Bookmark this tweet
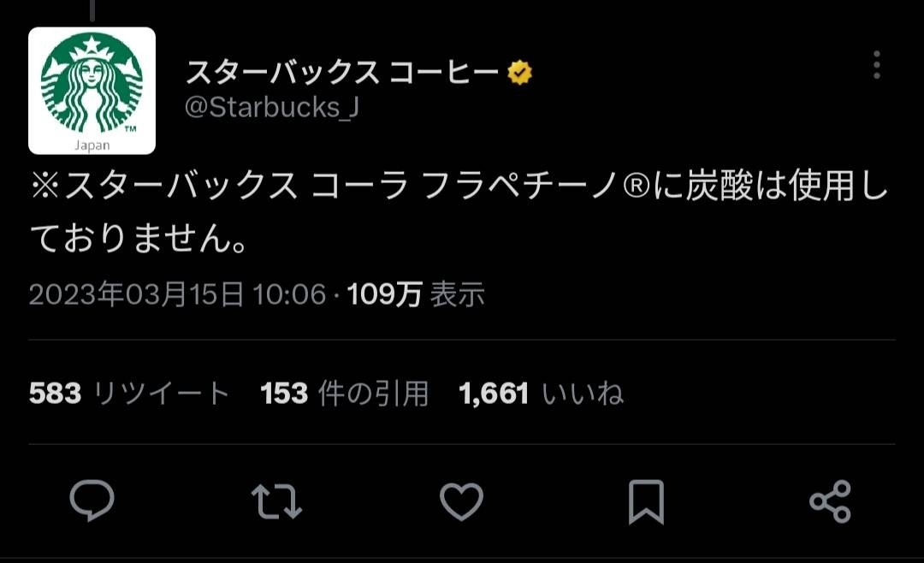 coord(646,501)
